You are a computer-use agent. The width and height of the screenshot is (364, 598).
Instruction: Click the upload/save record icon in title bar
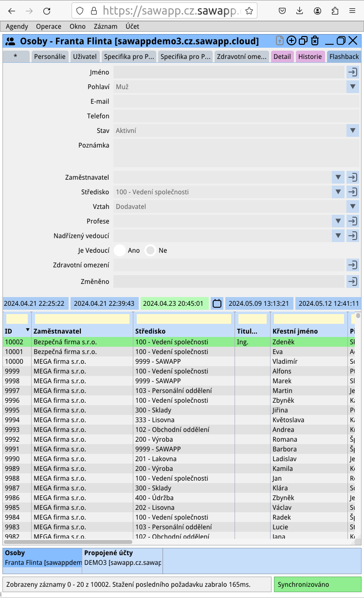[x=279, y=41]
